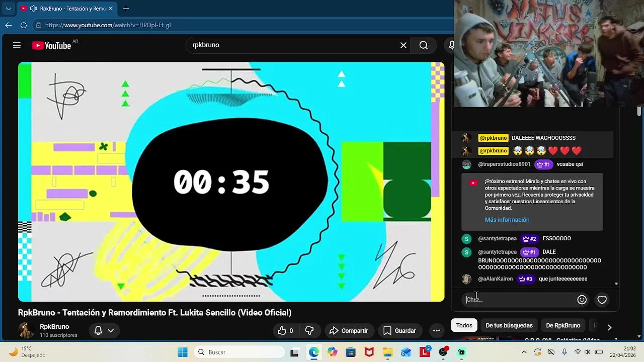Submit search with the magnifying glass button
Image resolution: width=644 pixels, height=362 pixels.
tap(424, 45)
